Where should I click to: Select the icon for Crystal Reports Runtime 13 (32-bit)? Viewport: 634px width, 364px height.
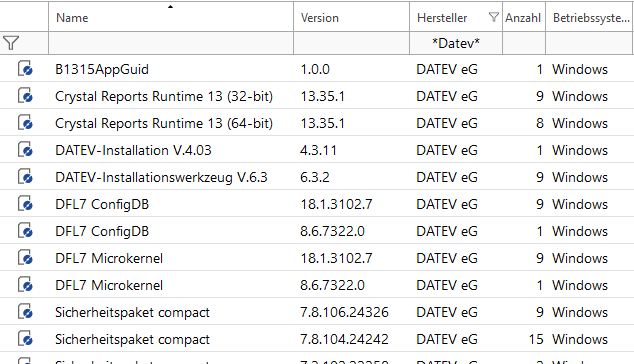coord(25,96)
